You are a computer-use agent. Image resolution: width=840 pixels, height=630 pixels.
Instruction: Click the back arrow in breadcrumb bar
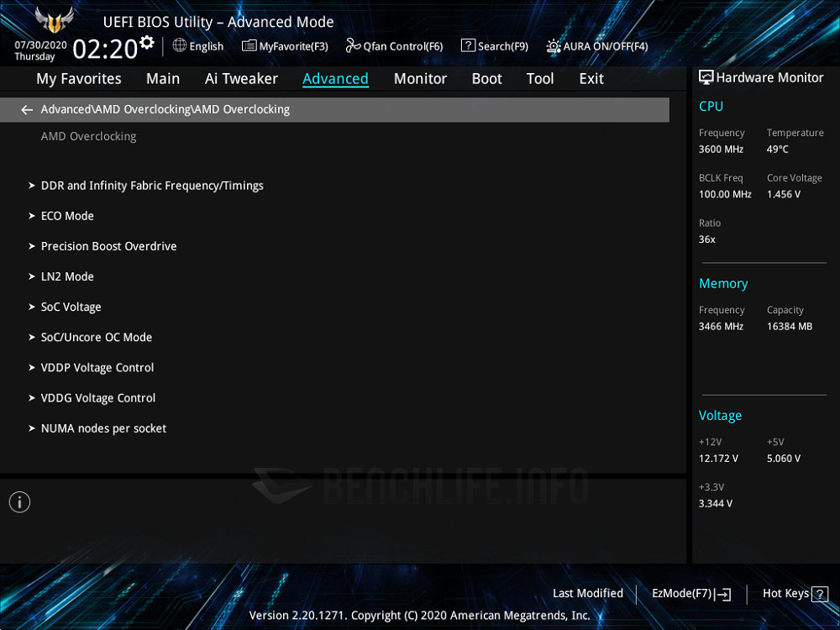coord(27,110)
